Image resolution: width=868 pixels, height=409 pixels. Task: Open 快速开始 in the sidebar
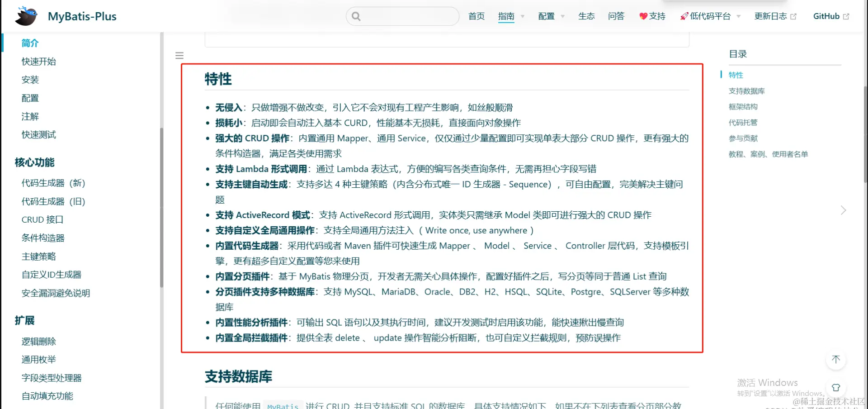coord(39,62)
